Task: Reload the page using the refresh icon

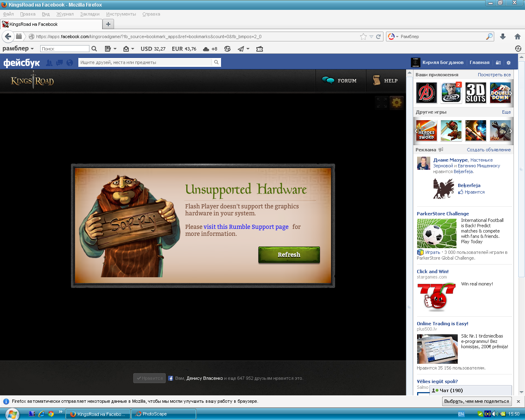Action: tap(379, 37)
